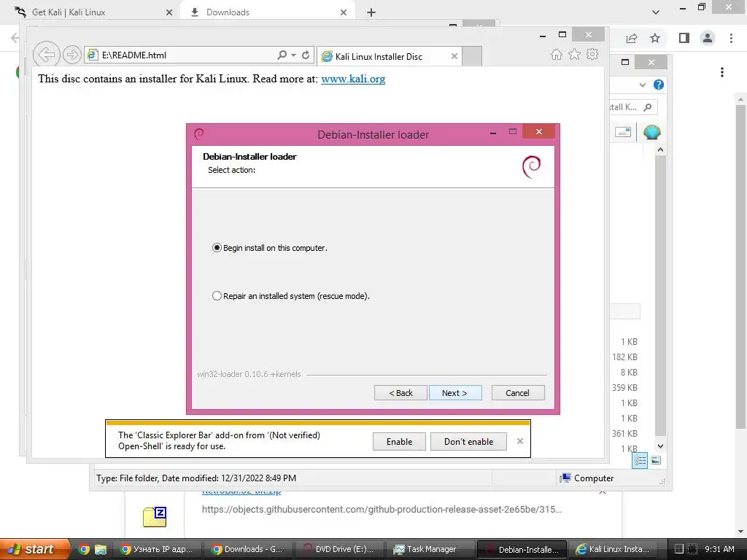Open a new Chrome tab
Image resolution: width=747 pixels, height=560 pixels.
click(371, 12)
